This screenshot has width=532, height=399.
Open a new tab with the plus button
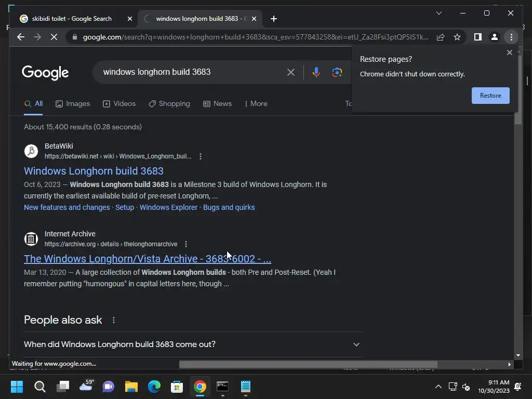pos(274,19)
